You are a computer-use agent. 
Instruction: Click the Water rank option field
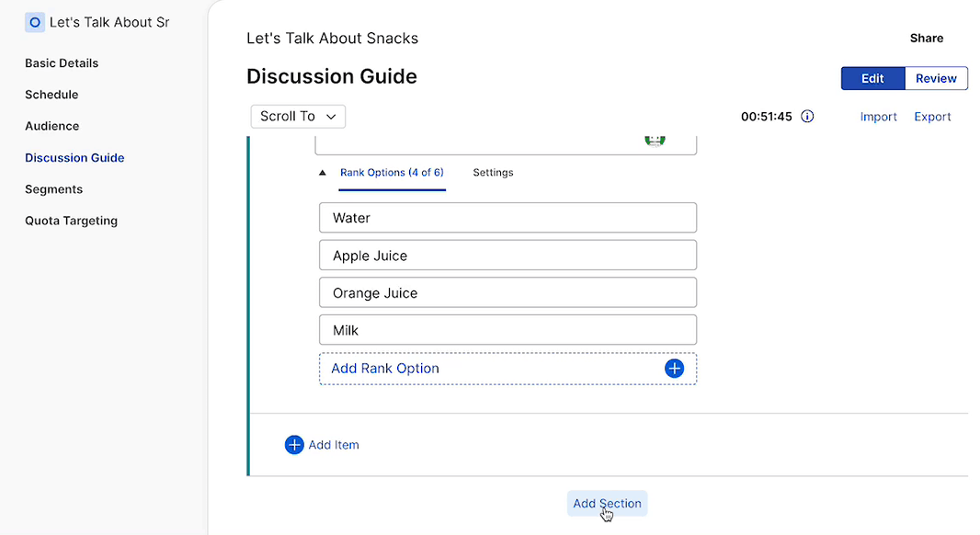click(x=507, y=218)
